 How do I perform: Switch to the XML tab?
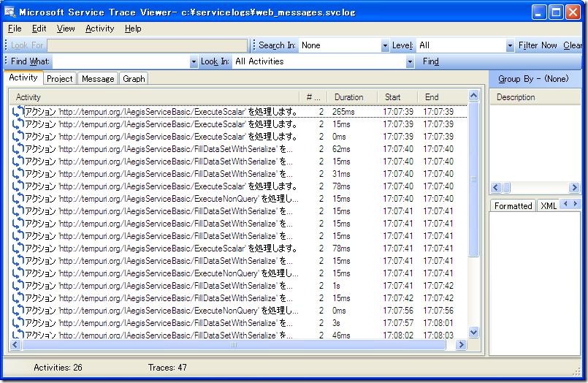549,205
